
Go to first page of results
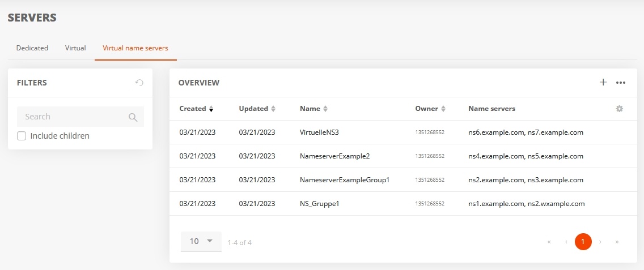(549, 242)
